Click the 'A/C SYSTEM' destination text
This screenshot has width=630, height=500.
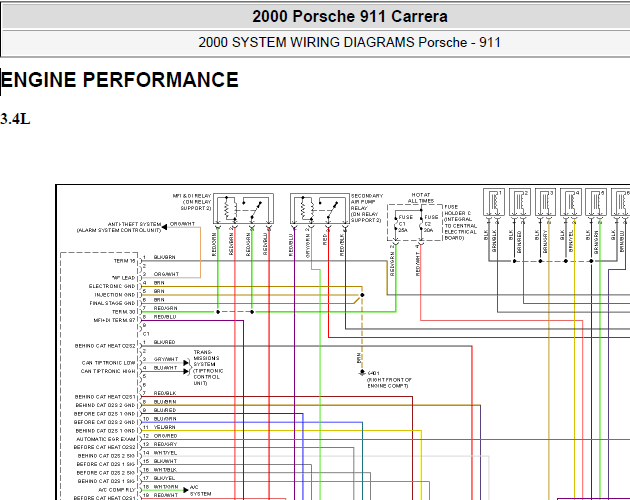coord(200,490)
